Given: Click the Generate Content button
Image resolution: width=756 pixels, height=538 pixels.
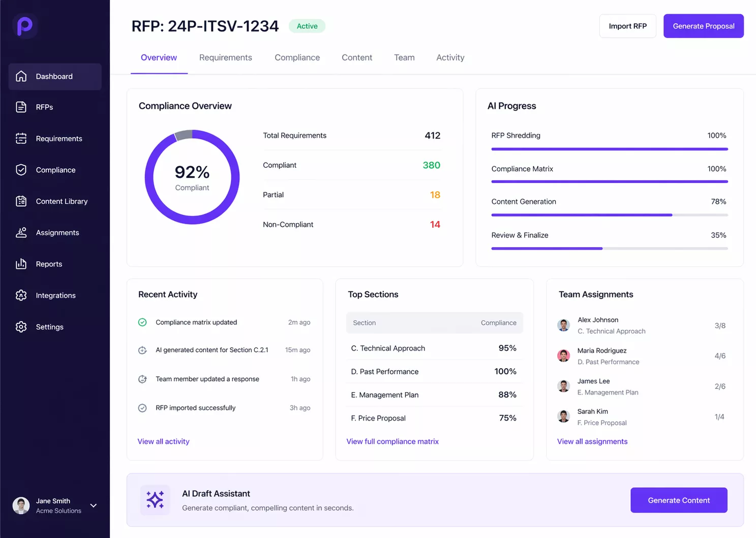Looking at the screenshot, I should coord(679,500).
